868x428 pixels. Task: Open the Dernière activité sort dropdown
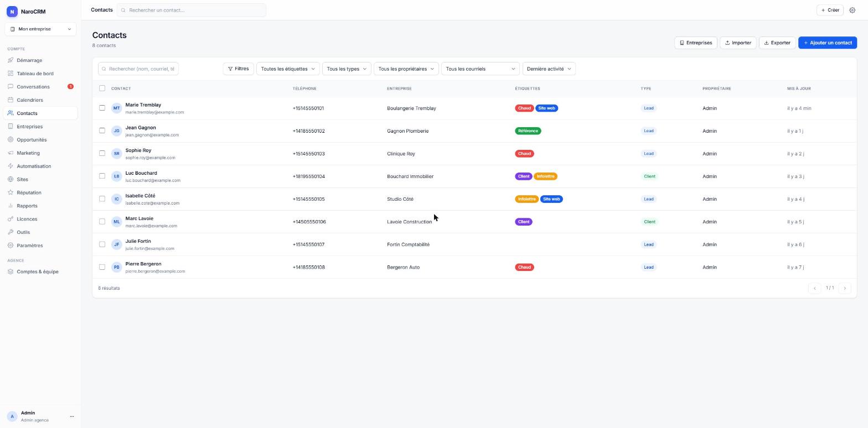tap(549, 69)
